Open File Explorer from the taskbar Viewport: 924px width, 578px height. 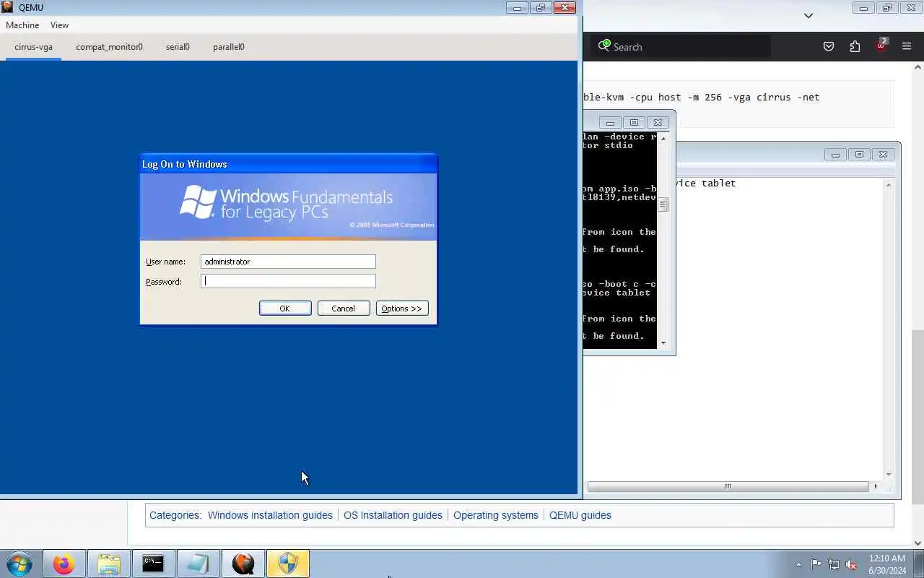click(x=108, y=564)
